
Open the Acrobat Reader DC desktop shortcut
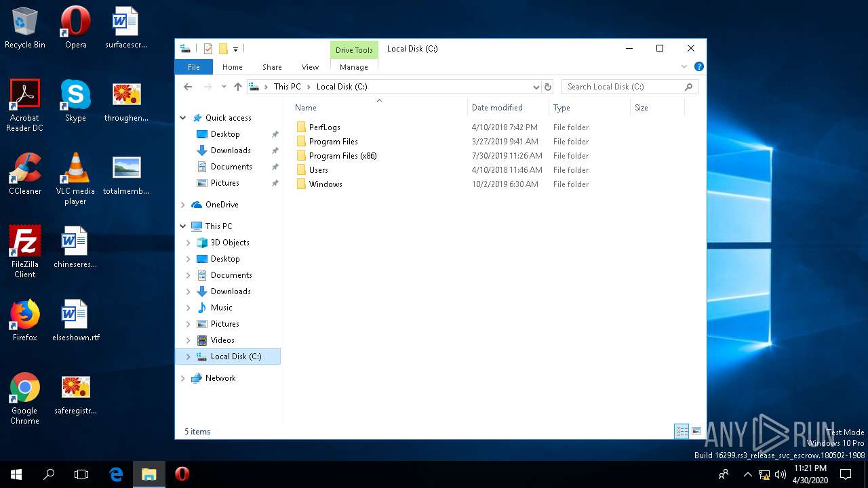[25, 105]
